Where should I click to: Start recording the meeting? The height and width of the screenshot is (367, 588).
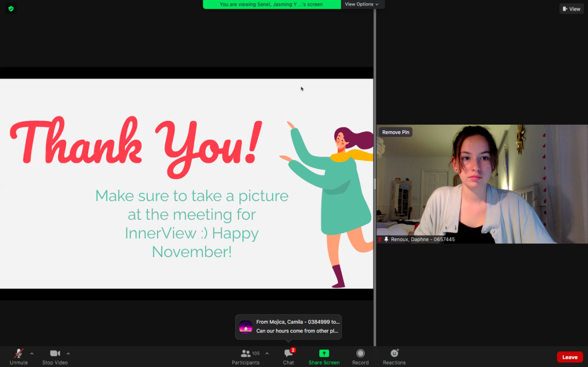[x=361, y=356]
